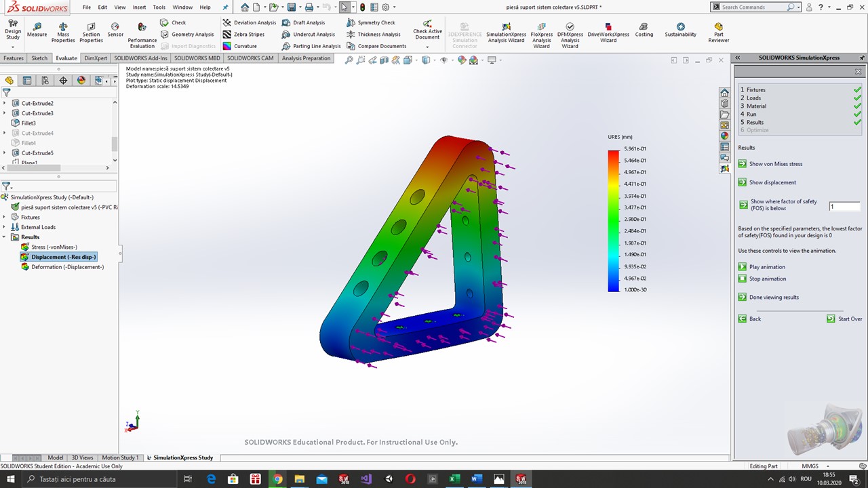
Task: Click the factor of safety value field
Action: click(x=844, y=206)
